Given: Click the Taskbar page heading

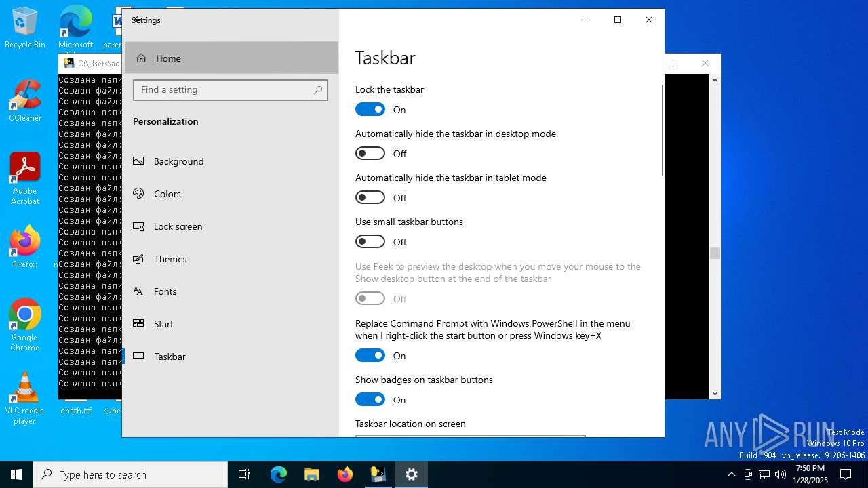Looking at the screenshot, I should [x=385, y=58].
